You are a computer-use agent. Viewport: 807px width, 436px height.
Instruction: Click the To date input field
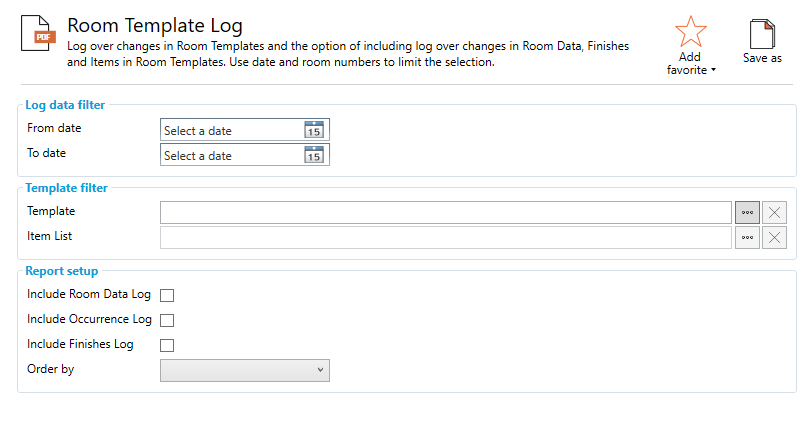[230, 155]
